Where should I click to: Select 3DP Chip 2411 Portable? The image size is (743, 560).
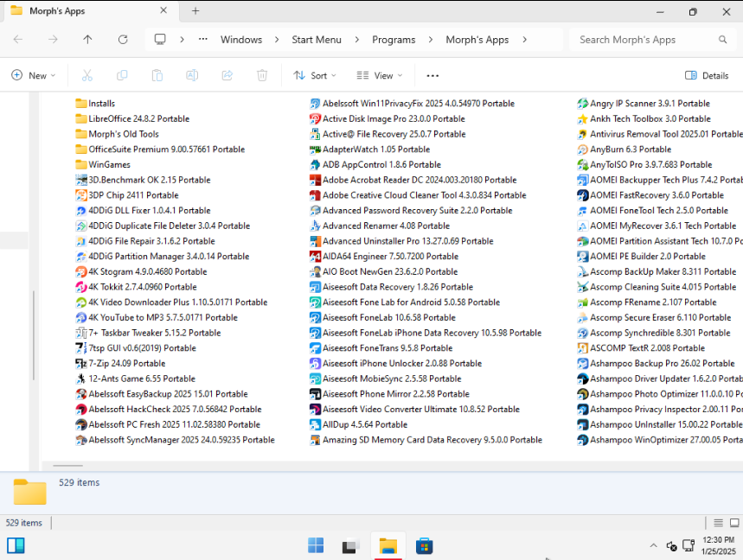click(127, 195)
